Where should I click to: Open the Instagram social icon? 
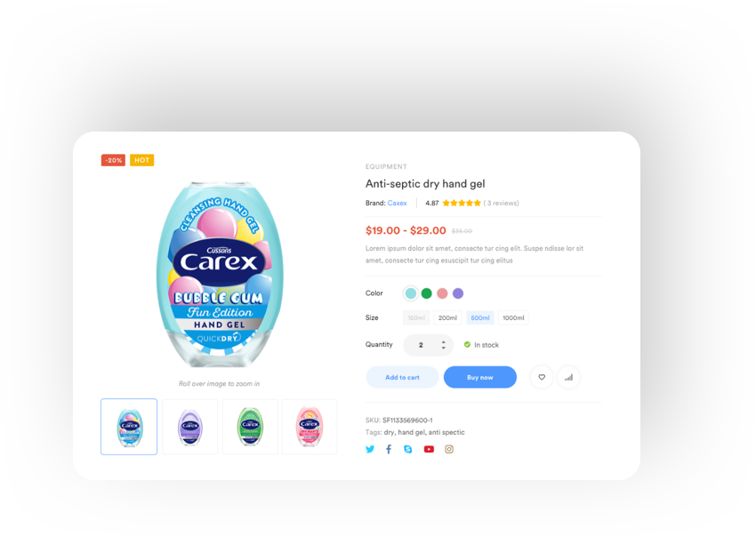pyautogui.click(x=449, y=449)
